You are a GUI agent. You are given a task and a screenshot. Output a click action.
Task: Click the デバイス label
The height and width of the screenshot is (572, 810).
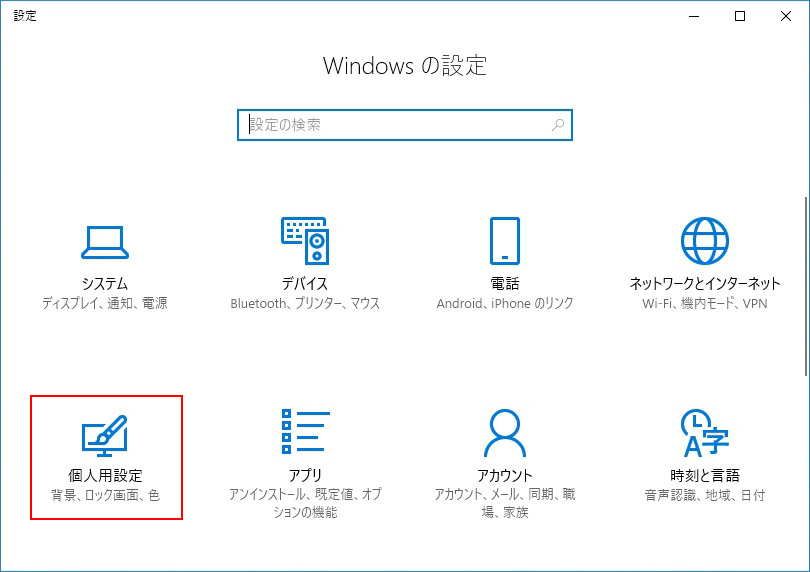point(305,283)
